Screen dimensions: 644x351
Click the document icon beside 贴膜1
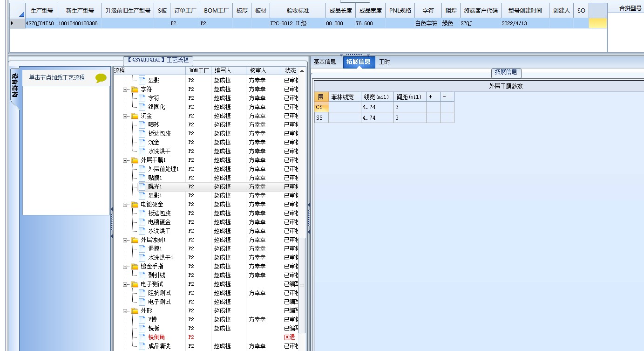tap(142, 178)
